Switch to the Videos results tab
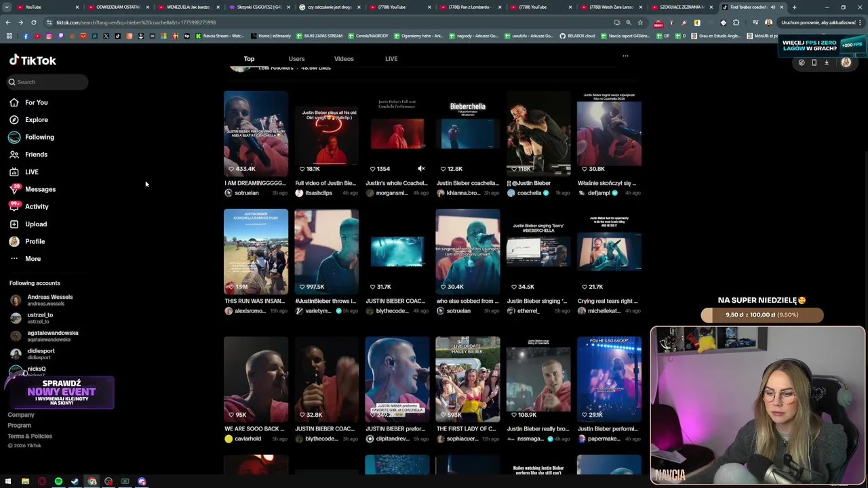 tap(344, 59)
